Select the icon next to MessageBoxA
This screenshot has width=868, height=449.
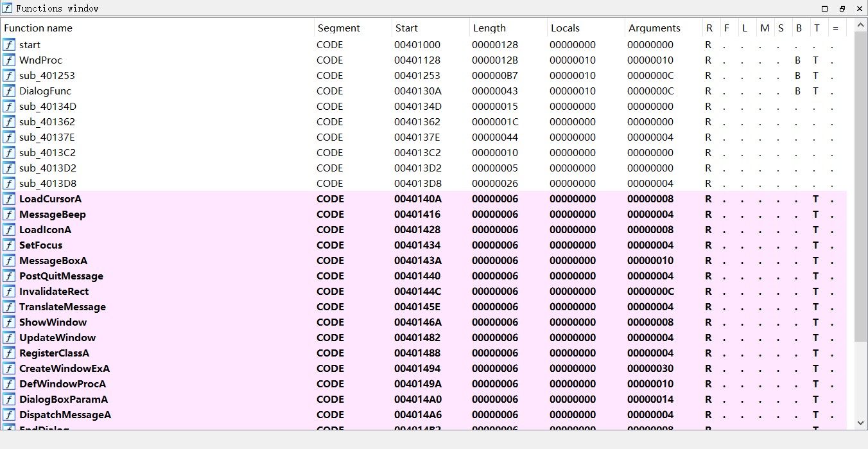tap(9, 261)
